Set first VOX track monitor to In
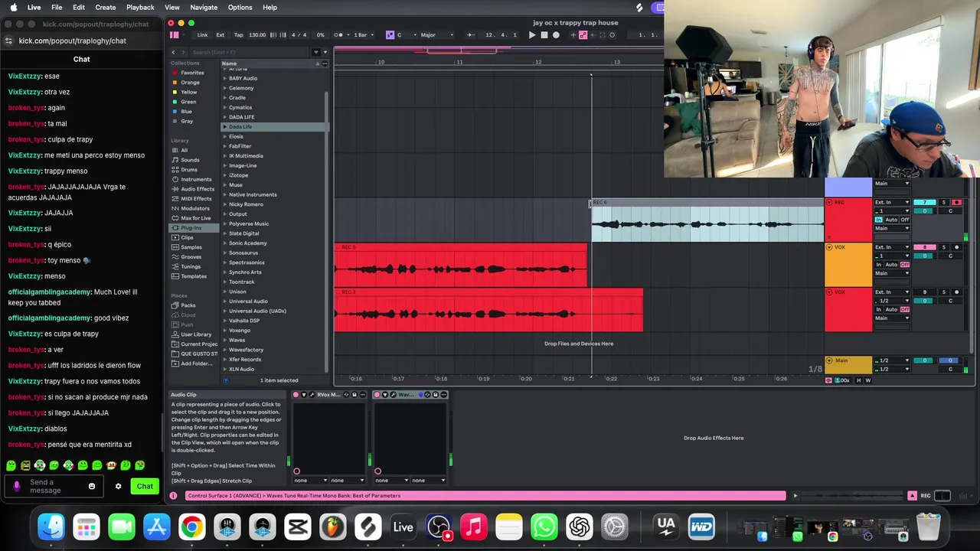This screenshot has width=980, height=551. click(x=879, y=265)
